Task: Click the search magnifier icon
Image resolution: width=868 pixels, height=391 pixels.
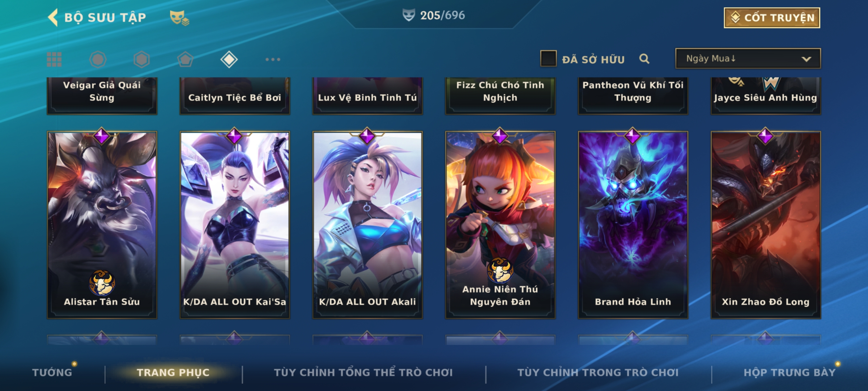Action: [644, 59]
